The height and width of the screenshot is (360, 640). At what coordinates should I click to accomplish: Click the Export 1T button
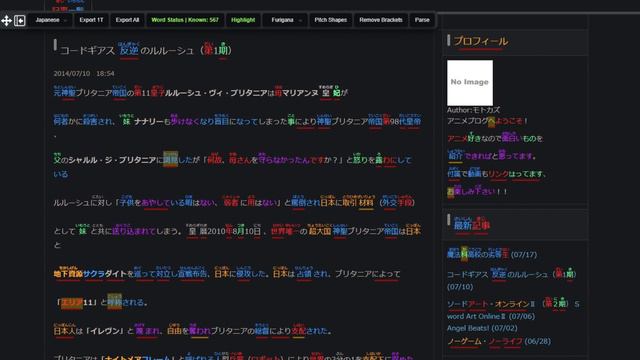(91, 20)
